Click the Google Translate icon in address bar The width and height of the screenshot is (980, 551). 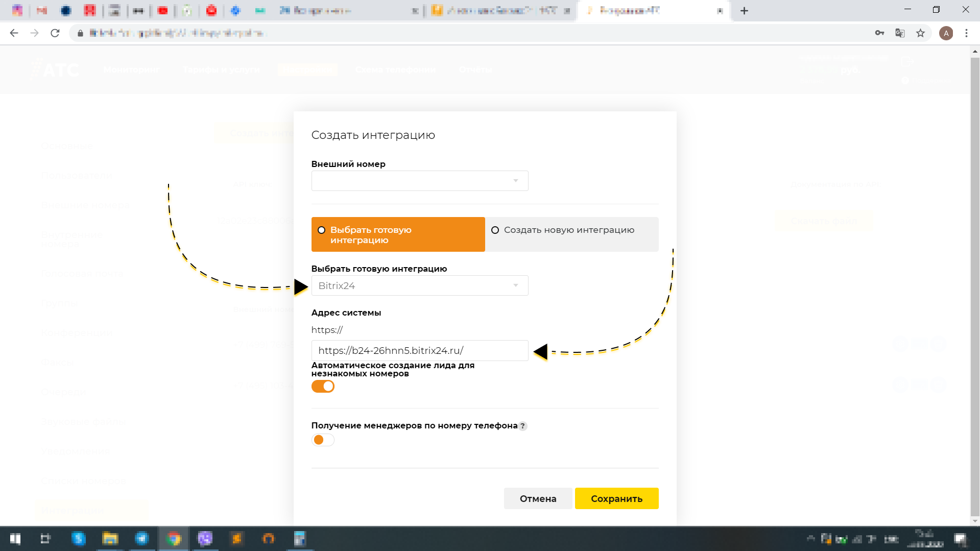pos(899,33)
